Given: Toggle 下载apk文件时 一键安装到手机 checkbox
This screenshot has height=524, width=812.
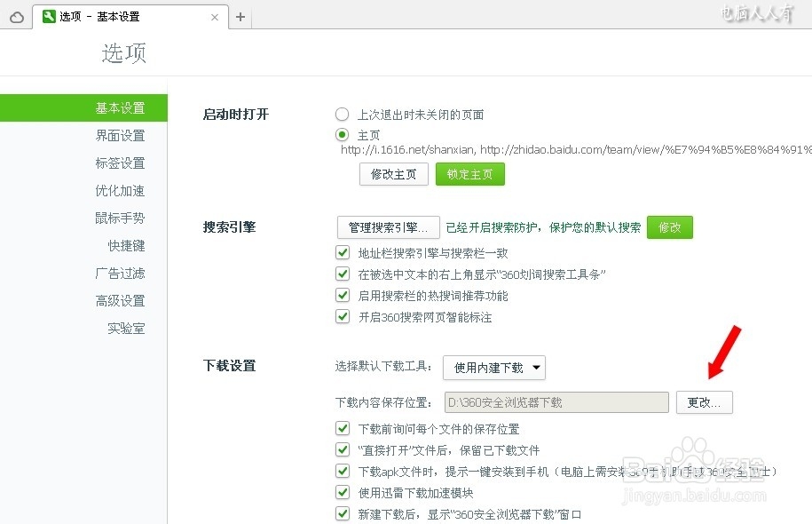Looking at the screenshot, I should pos(343,471).
